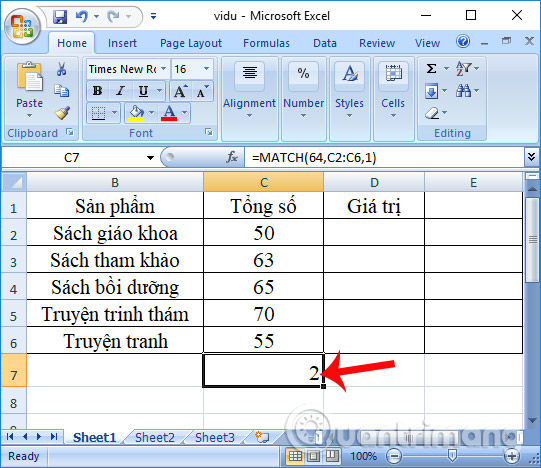Insert a new worksheet tab
541x468 pixels.
[x=262, y=437]
